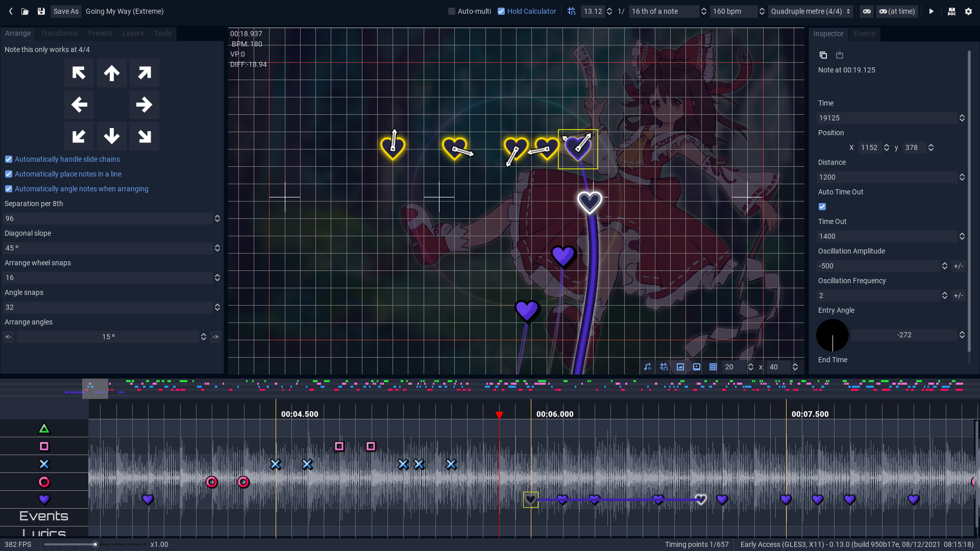980x551 pixels.
Task: Arrange notes toward lower-left arrow
Action: 79,136
